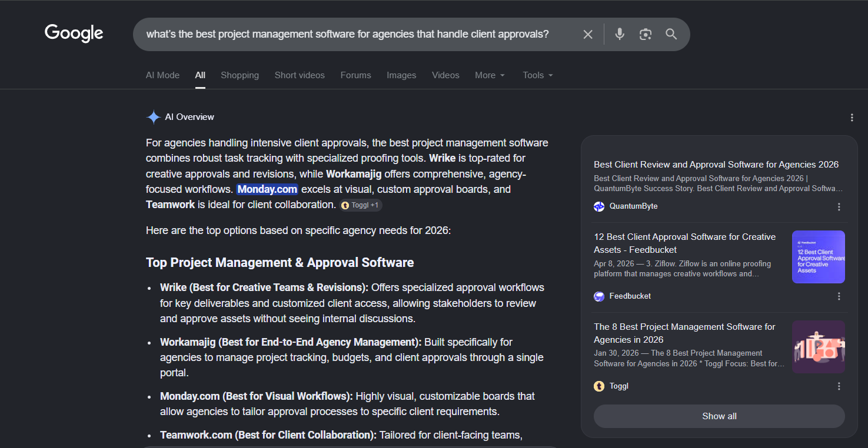The height and width of the screenshot is (448, 868).
Task: Click the search query input field
Action: 347,34
